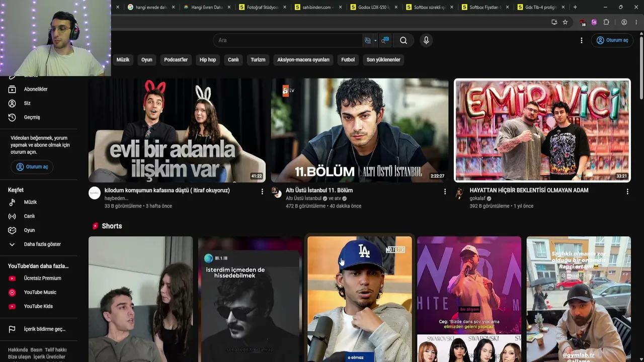Image resolution: width=644 pixels, height=362 pixels.
Task: Play the evli bir adamla ilişkim var thumbnail
Action: click(x=177, y=130)
